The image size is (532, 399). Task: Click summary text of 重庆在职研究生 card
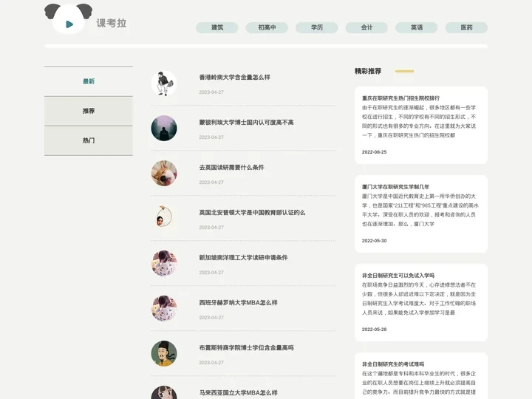[x=419, y=121]
